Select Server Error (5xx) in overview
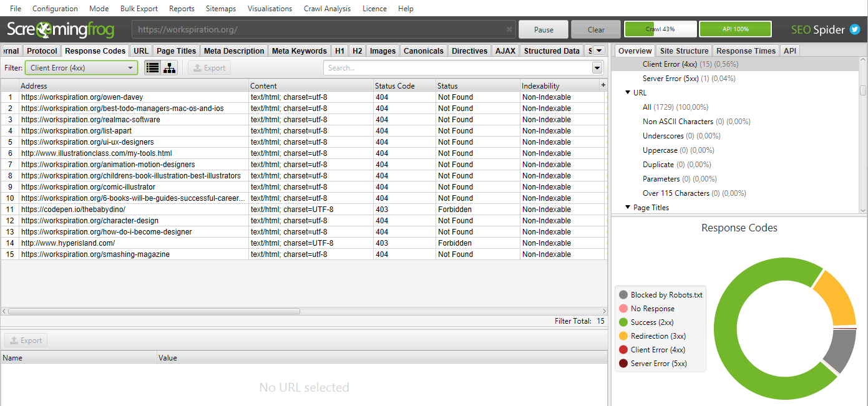Screen dimensions: 868x406 coord(688,79)
